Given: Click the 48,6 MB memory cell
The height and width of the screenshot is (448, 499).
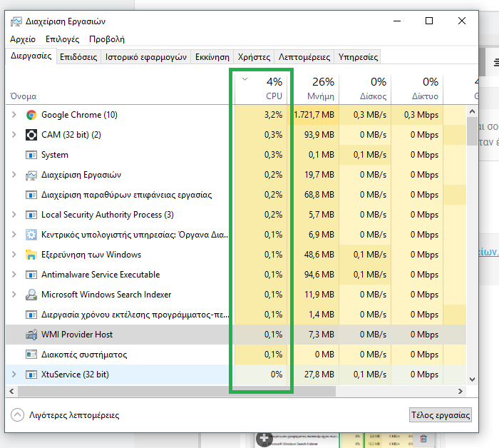Looking at the screenshot, I should pos(319,255).
